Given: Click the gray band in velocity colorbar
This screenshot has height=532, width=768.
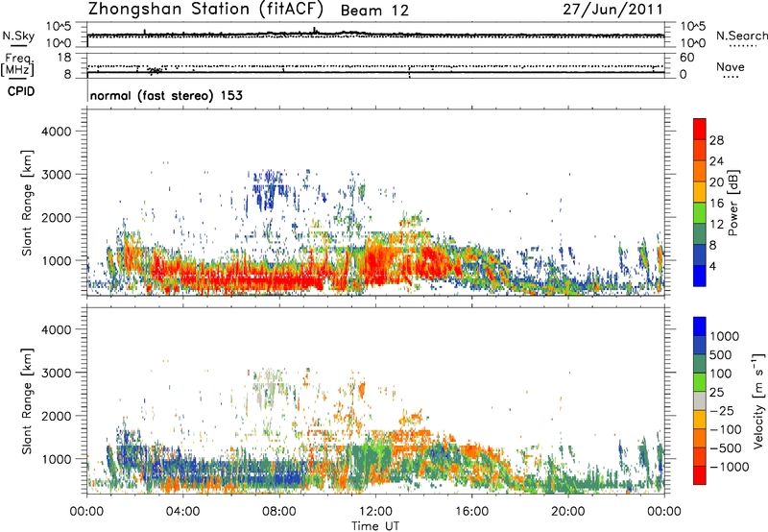Looking at the screenshot, I should 700,400.
